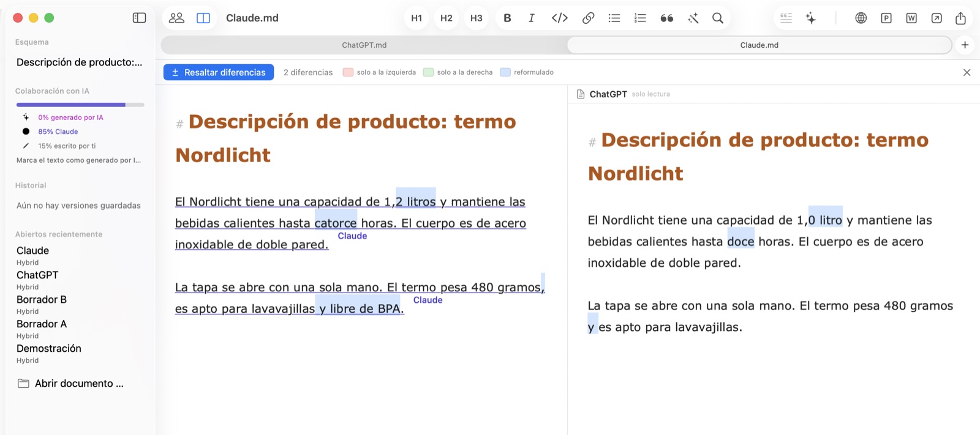The height and width of the screenshot is (435, 980).
Task: Click the '2 diferencias' label
Action: coord(308,72)
